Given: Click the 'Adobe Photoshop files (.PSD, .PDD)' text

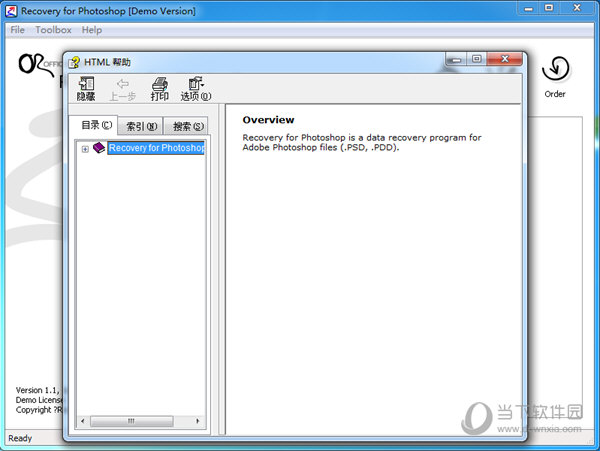Looking at the screenshot, I should (321, 148).
